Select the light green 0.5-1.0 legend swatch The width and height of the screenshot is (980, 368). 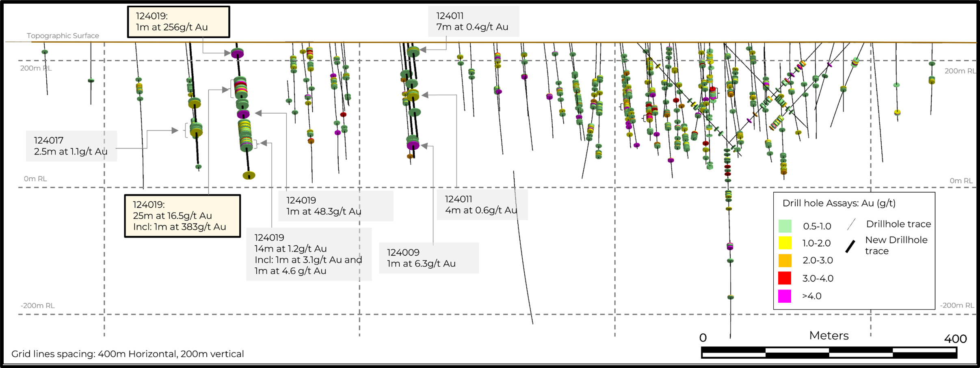pyautogui.click(x=785, y=226)
